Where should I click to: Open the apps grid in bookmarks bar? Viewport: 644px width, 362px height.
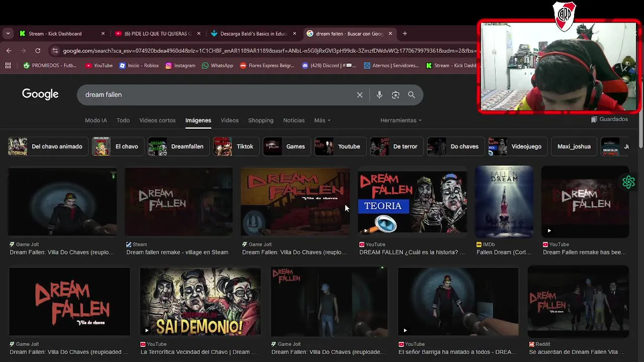click(8, 65)
